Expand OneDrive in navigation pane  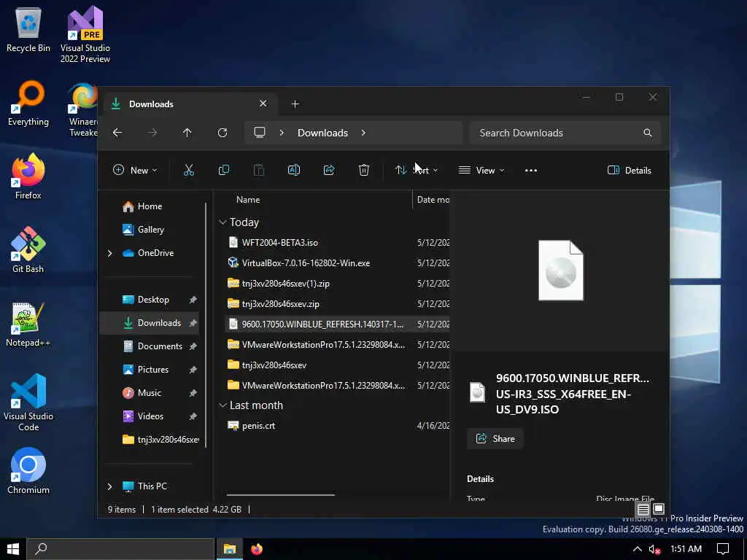110,253
